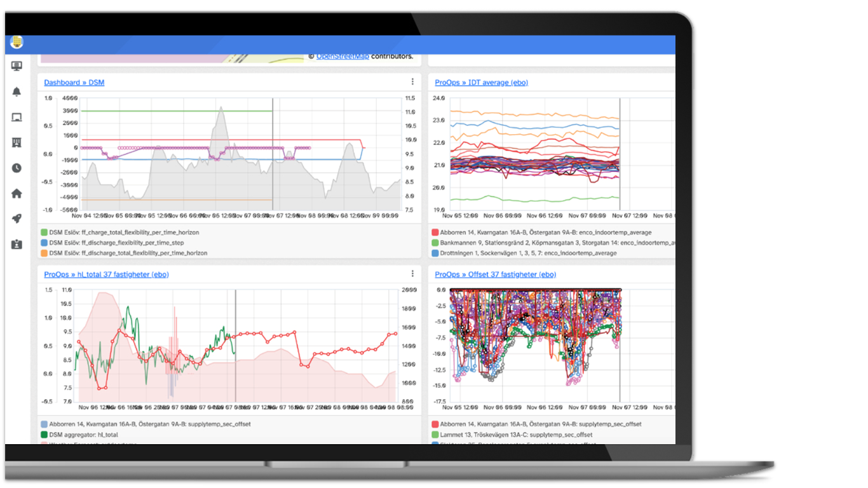This screenshot has height=488, width=868.
Task: Open the notifications bell icon
Action: coord(17,91)
